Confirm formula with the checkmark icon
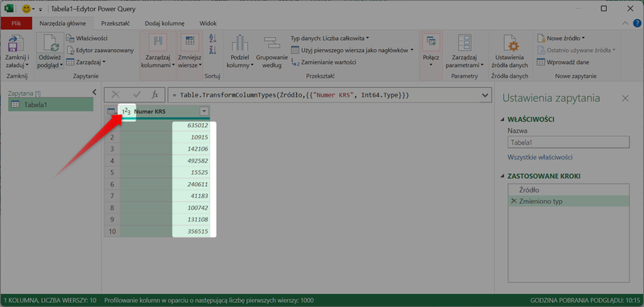644x307 pixels. [x=137, y=94]
